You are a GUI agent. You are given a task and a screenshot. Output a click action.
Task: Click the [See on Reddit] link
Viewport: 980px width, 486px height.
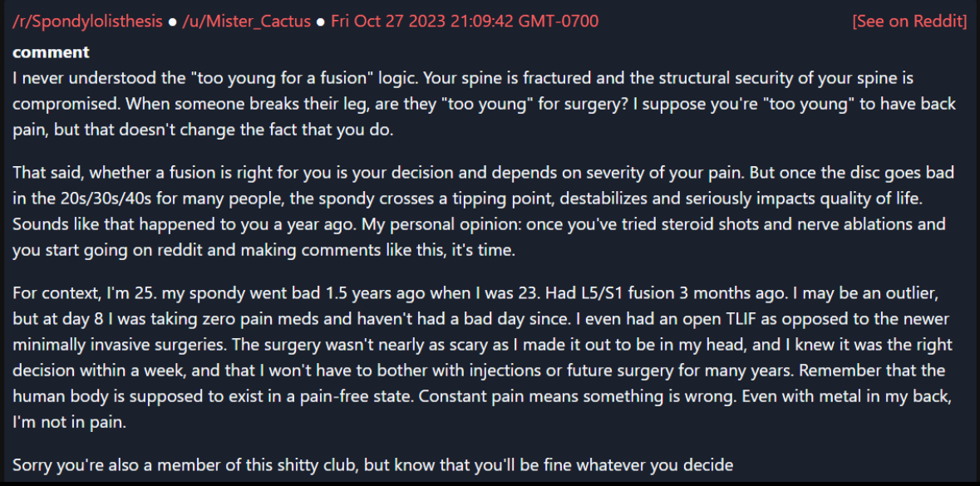(x=909, y=22)
